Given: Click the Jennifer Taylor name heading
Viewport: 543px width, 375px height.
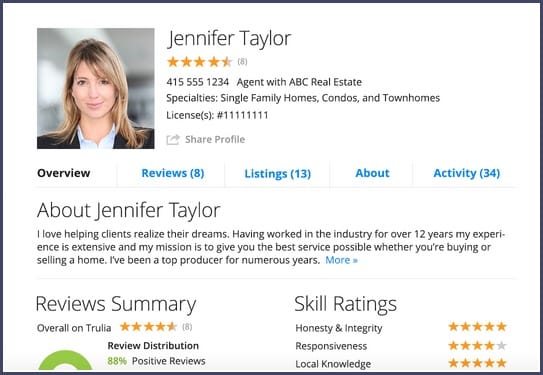Looking at the screenshot, I should pyautogui.click(x=229, y=38).
